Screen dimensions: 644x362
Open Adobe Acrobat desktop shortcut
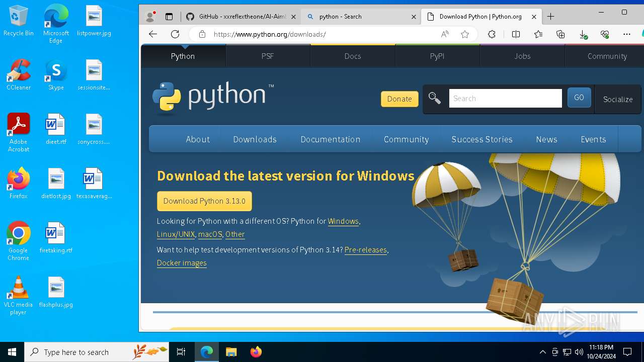(x=19, y=133)
